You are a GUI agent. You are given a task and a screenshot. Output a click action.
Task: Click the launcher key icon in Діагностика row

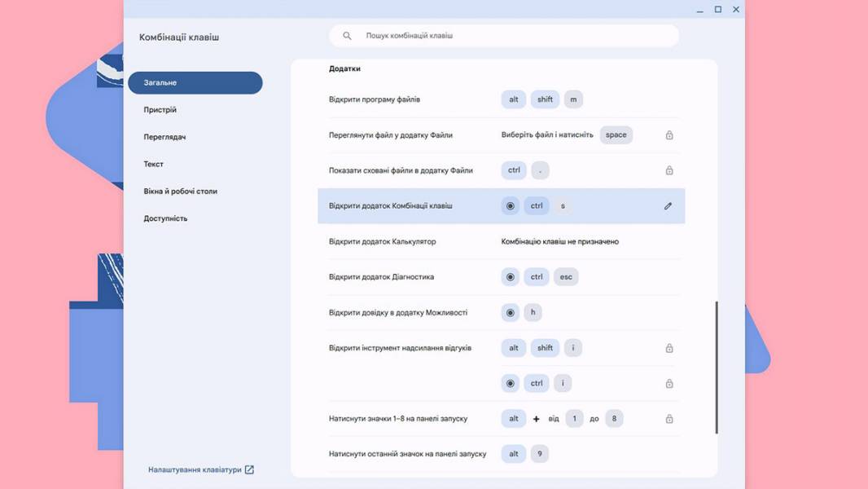511,277
